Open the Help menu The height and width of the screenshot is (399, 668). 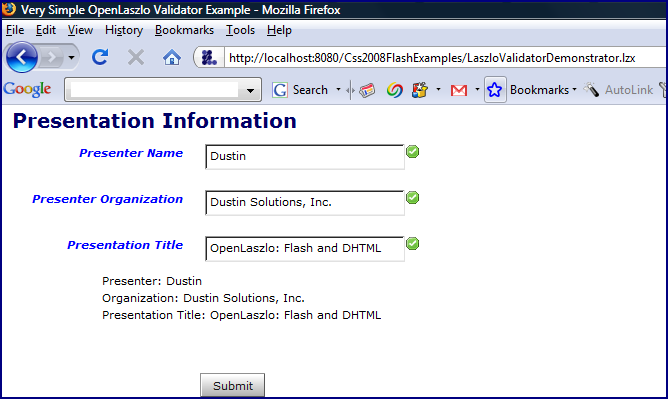click(279, 30)
